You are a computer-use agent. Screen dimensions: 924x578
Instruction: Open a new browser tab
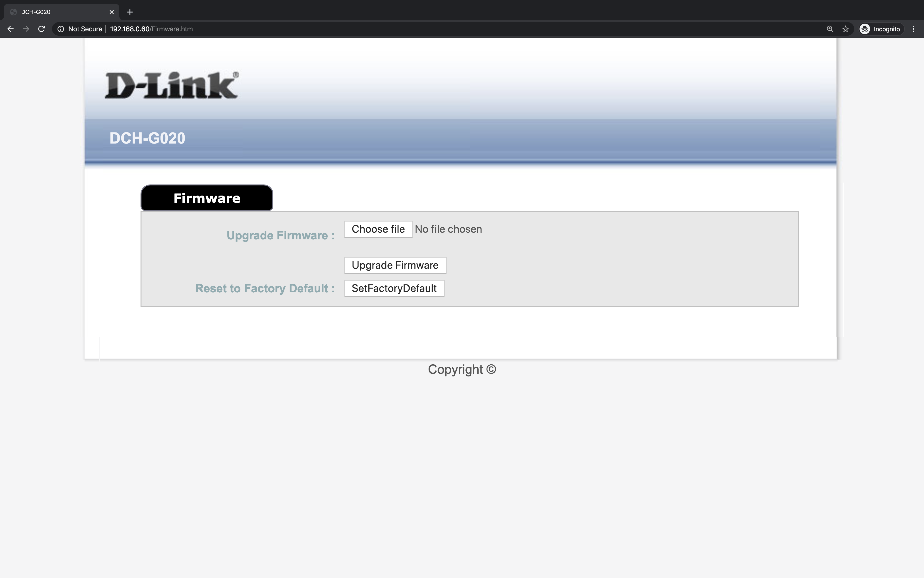(x=130, y=12)
